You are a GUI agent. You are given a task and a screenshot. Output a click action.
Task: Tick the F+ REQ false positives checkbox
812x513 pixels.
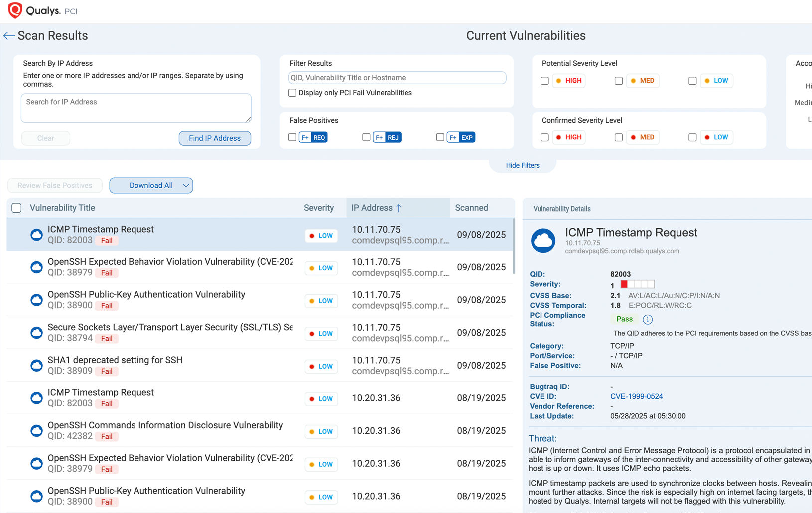coord(292,137)
